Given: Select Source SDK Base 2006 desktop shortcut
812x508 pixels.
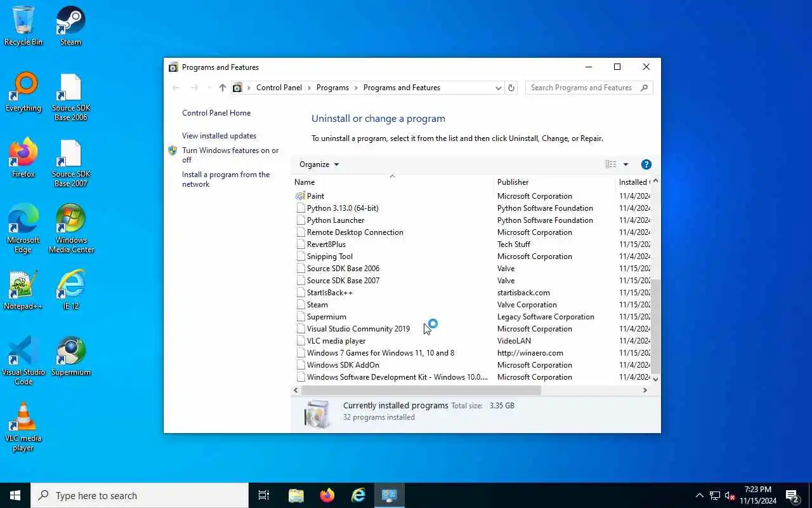Looking at the screenshot, I should (70, 97).
